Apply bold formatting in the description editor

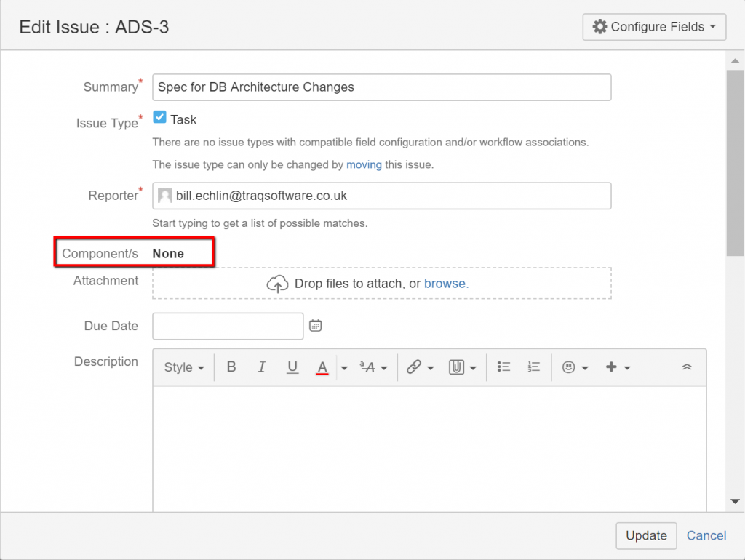point(231,367)
